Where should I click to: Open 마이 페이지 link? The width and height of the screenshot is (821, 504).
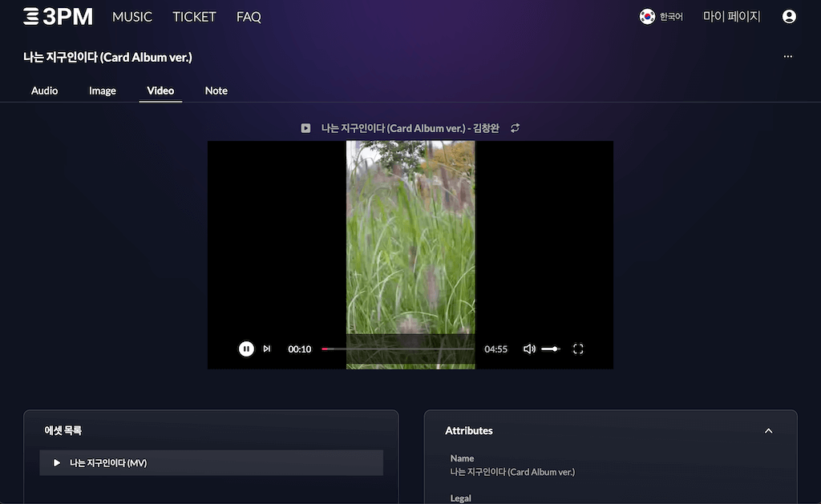point(731,17)
